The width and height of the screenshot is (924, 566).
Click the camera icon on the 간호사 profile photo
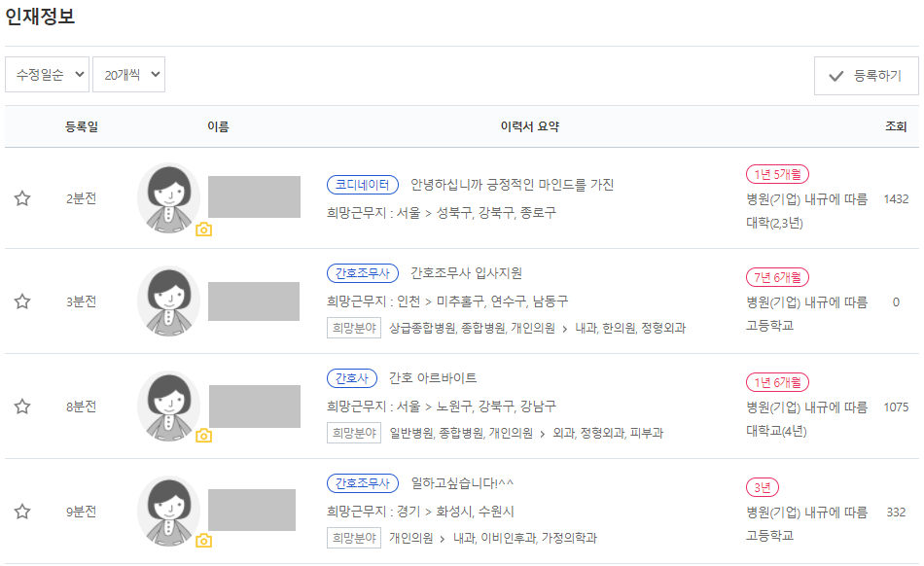point(203,437)
